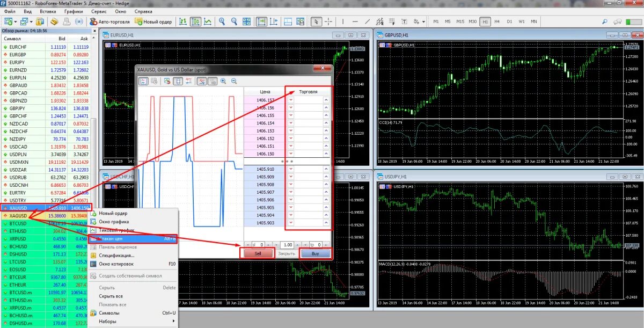
Task: Switch chart to line chart icon
Action: point(208,21)
